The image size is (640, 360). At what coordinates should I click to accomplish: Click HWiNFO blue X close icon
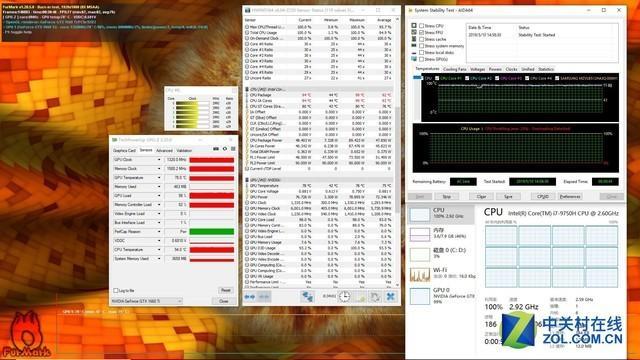[x=391, y=297]
